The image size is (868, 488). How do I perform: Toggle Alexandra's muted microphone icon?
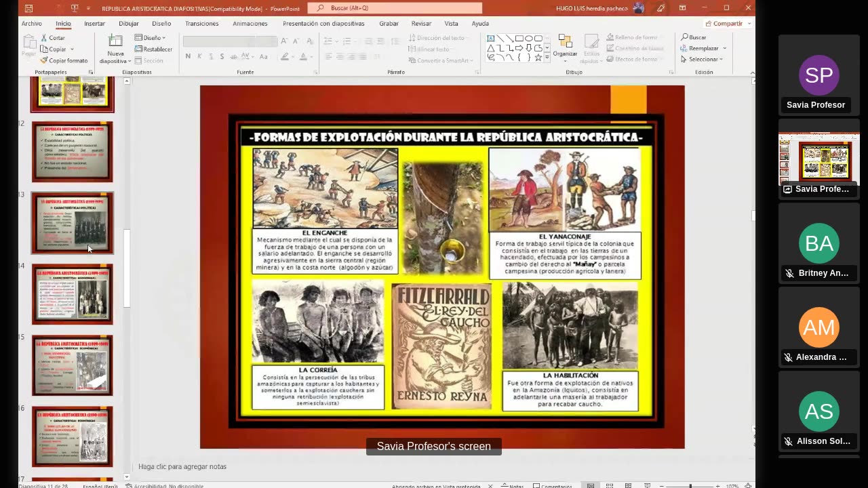[788, 357]
